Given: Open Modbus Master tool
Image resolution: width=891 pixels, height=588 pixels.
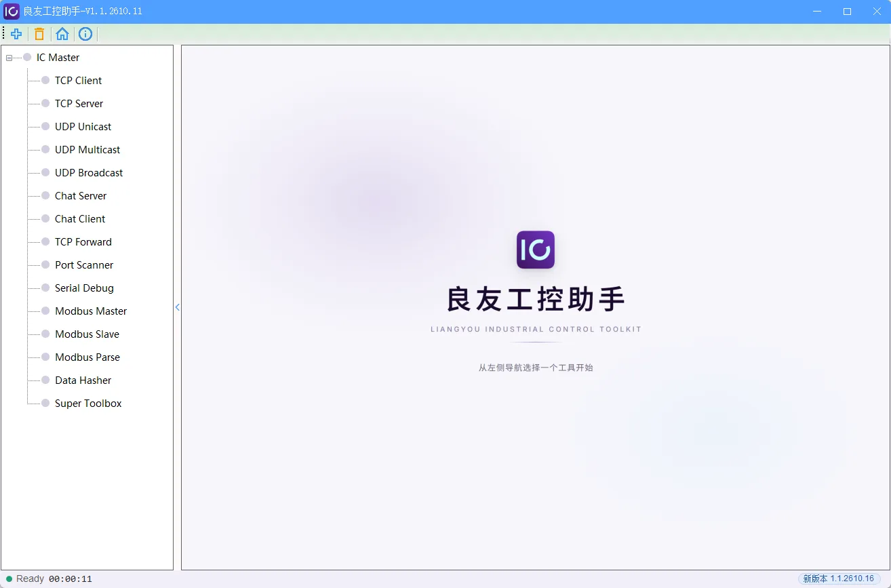Looking at the screenshot, I should 91,311.
